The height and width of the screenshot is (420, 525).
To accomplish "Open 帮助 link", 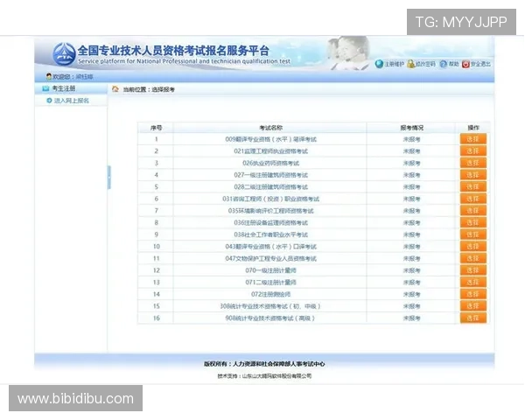I will pyautogui.click(x=453, y=64).
